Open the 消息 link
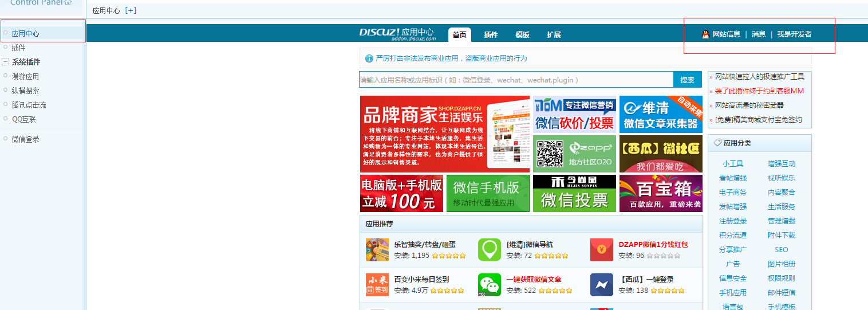 (759, 34)
